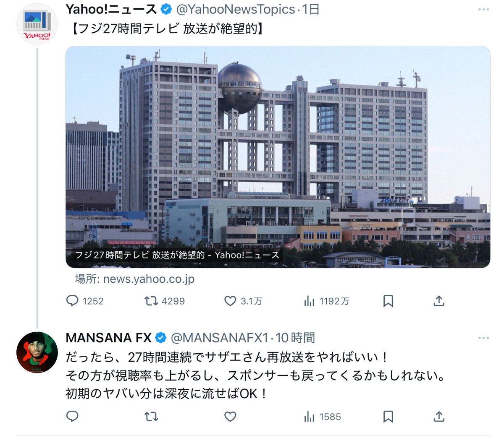Viewport: 504px width, 438px height.
Task: Open the MANSANA FX profile avatar
Action: [37, 352]
